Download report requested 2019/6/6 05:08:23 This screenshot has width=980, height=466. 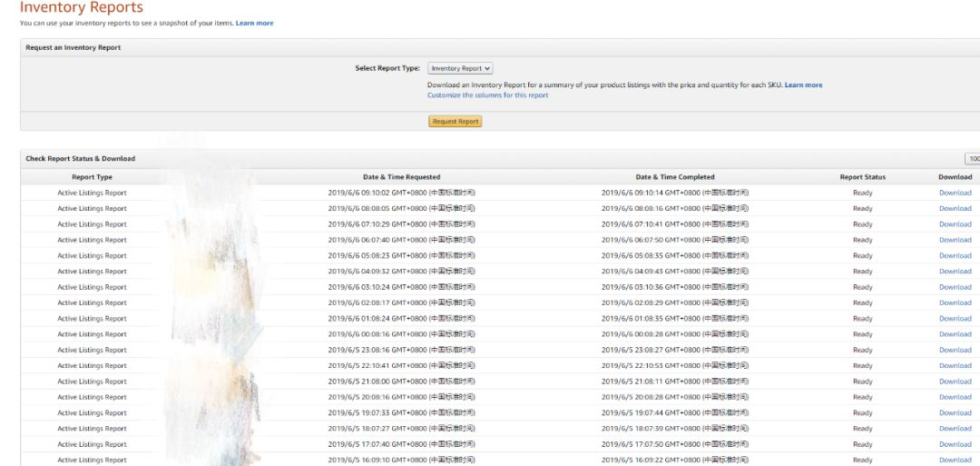point(955,256)
